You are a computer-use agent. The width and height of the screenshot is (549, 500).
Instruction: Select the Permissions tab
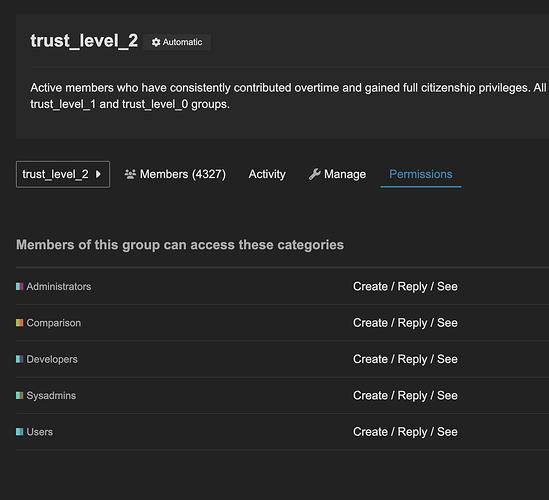pyautogui.click(x=421, y=174)
